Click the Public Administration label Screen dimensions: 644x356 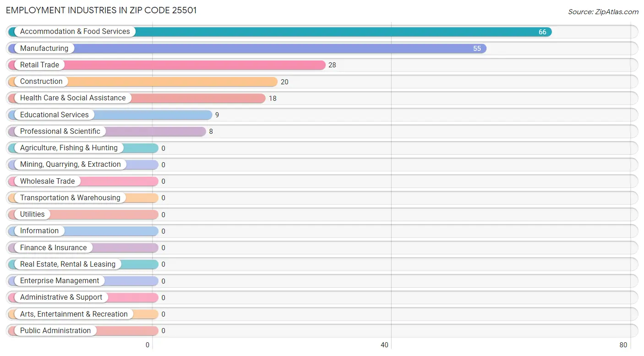(x=55, y=330)
